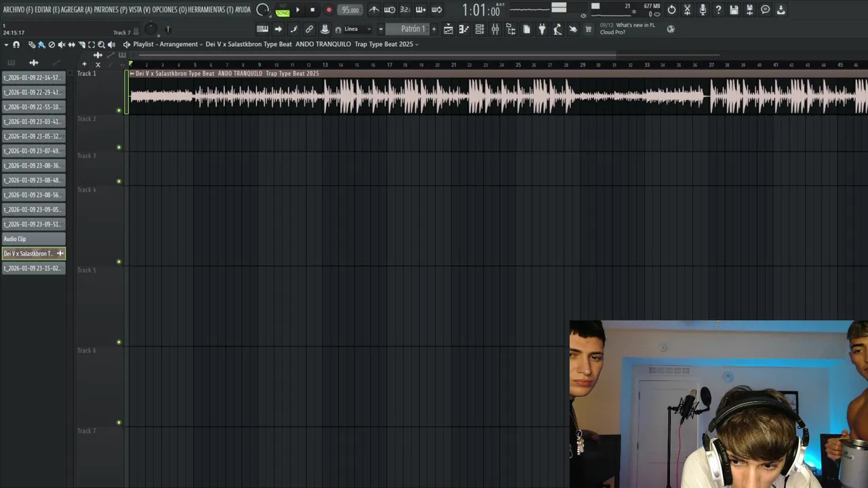Screen dimensions: 868x488
Task: Open the speech bubble chat icon
Action: tap(765, 9)
